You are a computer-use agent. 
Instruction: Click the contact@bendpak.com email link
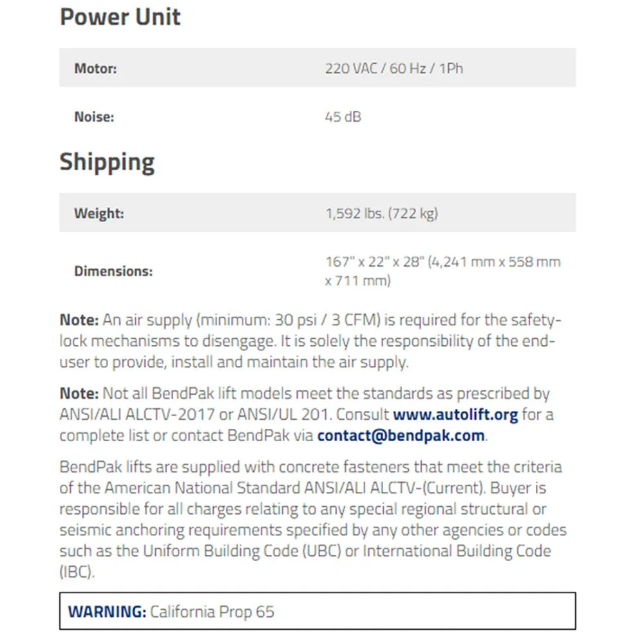coord(401,436)
